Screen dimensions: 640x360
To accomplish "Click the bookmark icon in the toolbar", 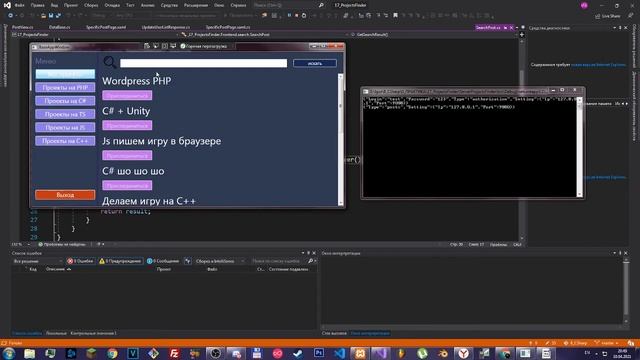I will click(395, 16).
